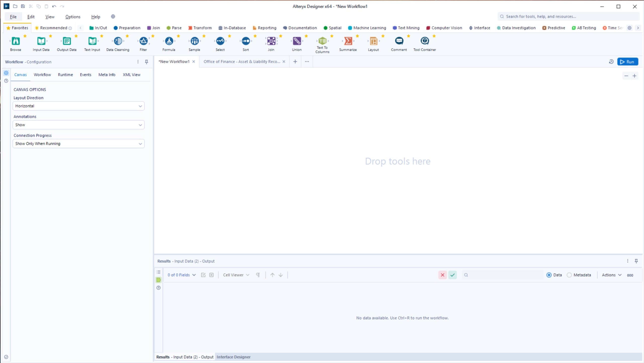Viewport: 644px width, 363px height.
Task: Zoom in on the canvas
Action: point(635,76)
